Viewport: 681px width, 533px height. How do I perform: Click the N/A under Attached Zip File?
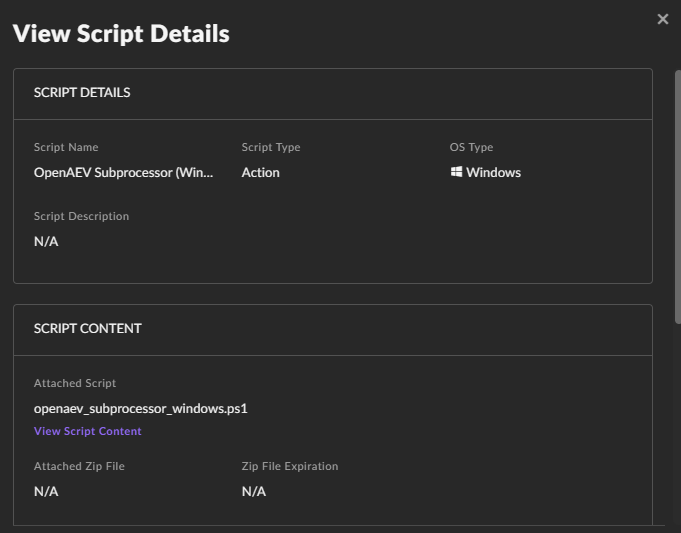click(46, 491)
